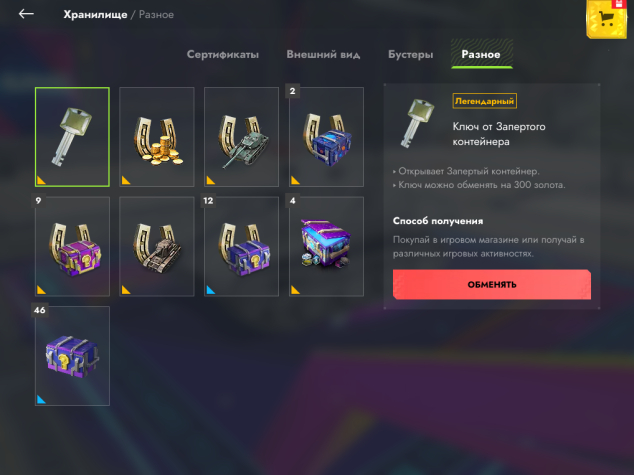Select the horseshoe with green tank item

pyautogui.click(x=241, y=137)
